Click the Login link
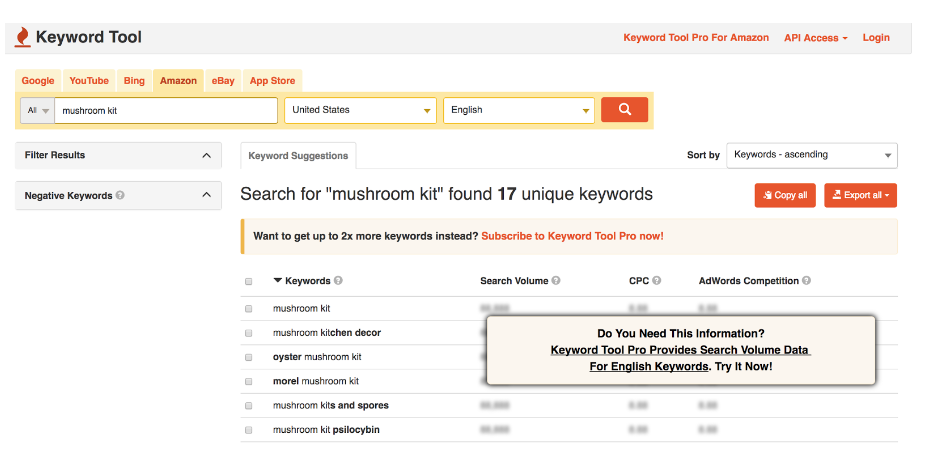Screen dimensions: 941x452 point(876,38)
